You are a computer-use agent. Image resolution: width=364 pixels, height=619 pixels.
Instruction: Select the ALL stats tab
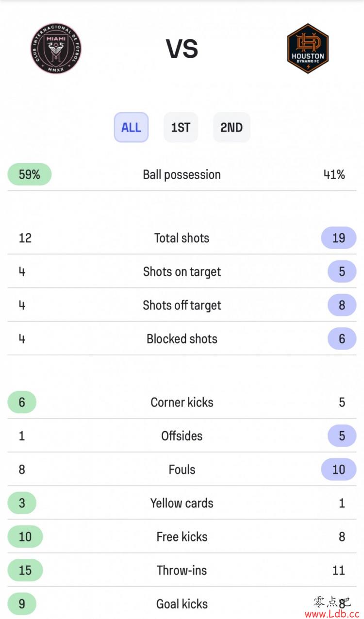pyautogui.click(x=131, y=127)
